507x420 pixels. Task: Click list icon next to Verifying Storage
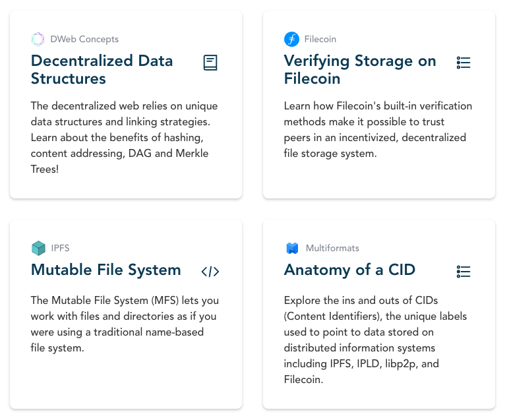(463, 63)
